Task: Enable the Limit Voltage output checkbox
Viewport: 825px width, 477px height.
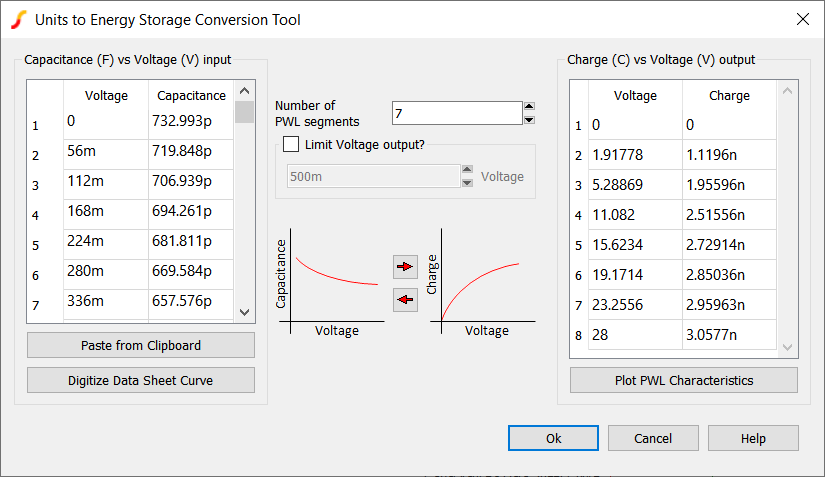Action: click(x=291, y=144)
